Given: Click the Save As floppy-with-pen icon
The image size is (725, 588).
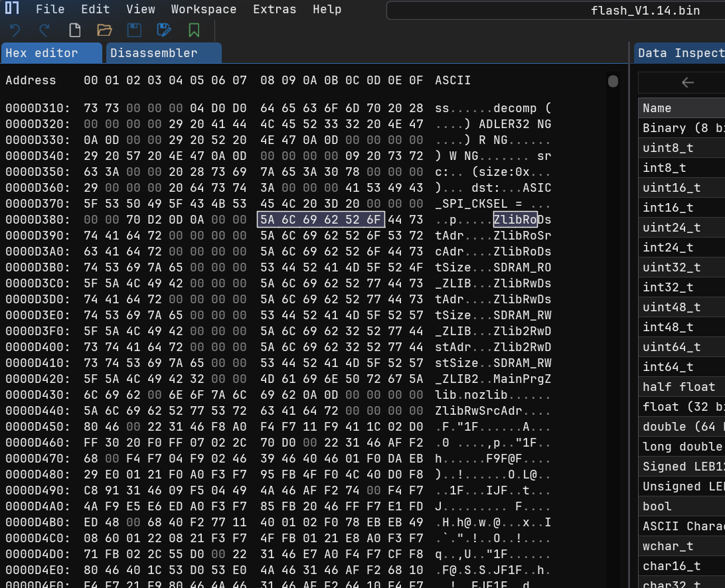Looking at the screenshot, I should click(x=163, y=29).
